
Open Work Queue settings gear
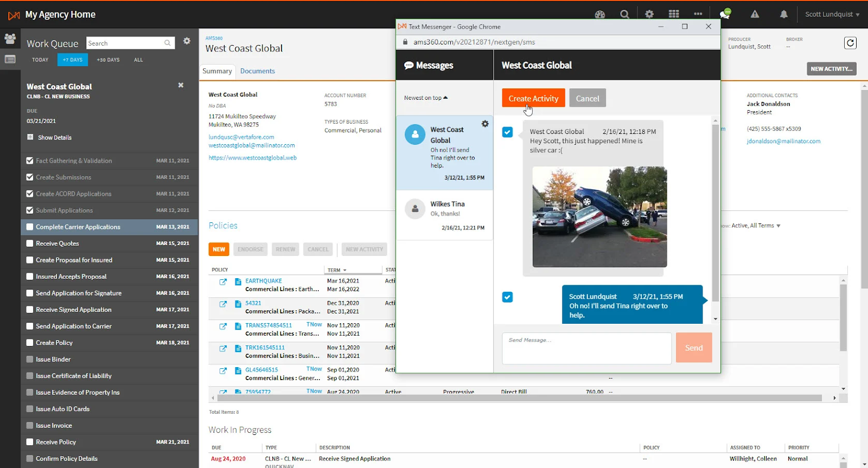(x=187, y=41)
